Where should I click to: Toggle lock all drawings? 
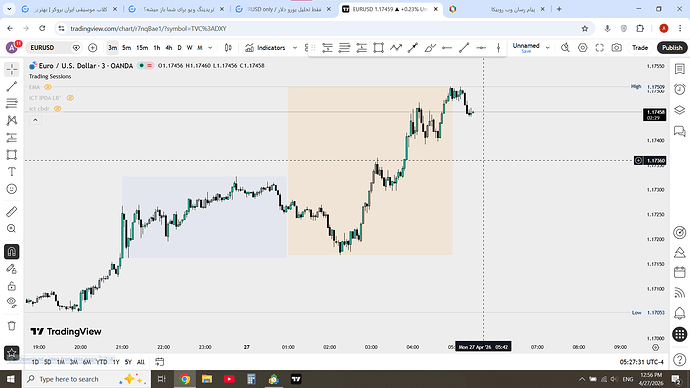coord(12,286)
